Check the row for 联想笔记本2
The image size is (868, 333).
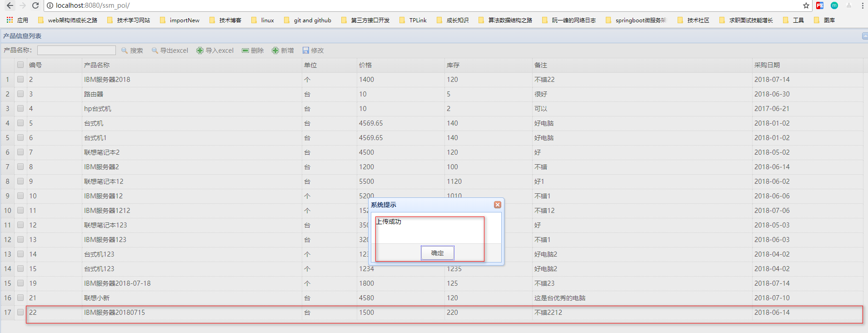click(20, 152)
